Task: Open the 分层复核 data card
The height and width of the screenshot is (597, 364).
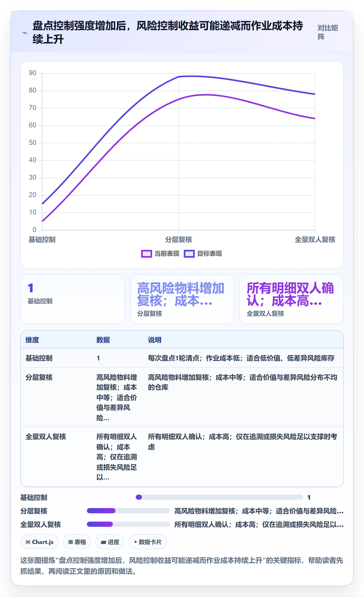Action: (182, 299)
